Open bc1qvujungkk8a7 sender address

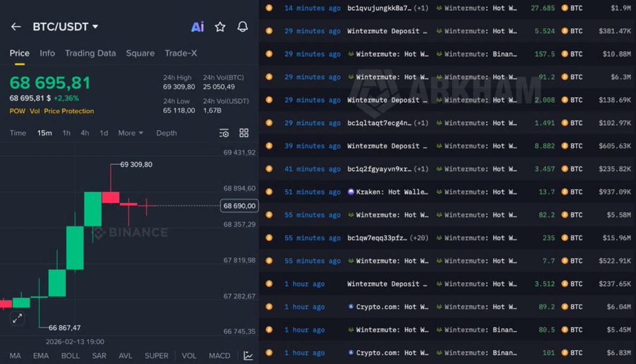pos(379,7)
